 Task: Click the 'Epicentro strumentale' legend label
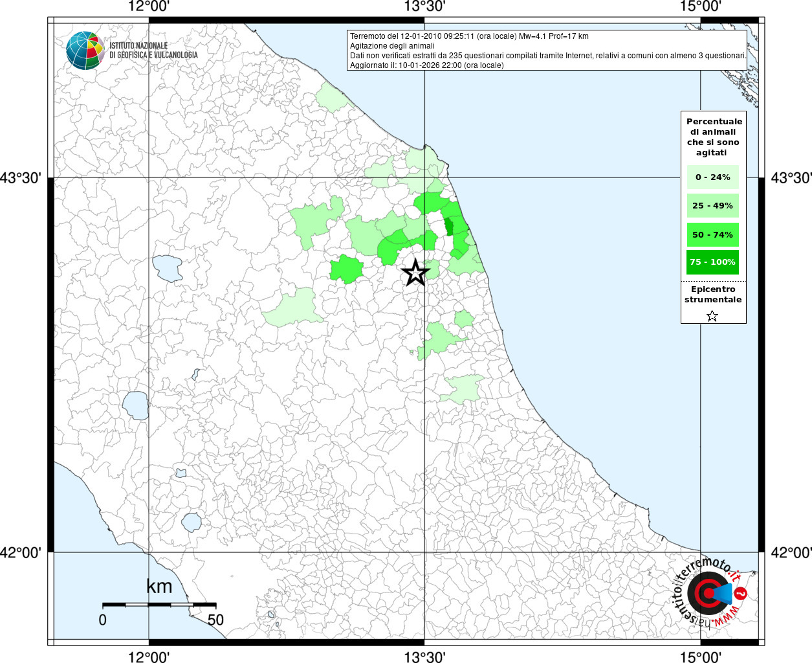point(713,295)
